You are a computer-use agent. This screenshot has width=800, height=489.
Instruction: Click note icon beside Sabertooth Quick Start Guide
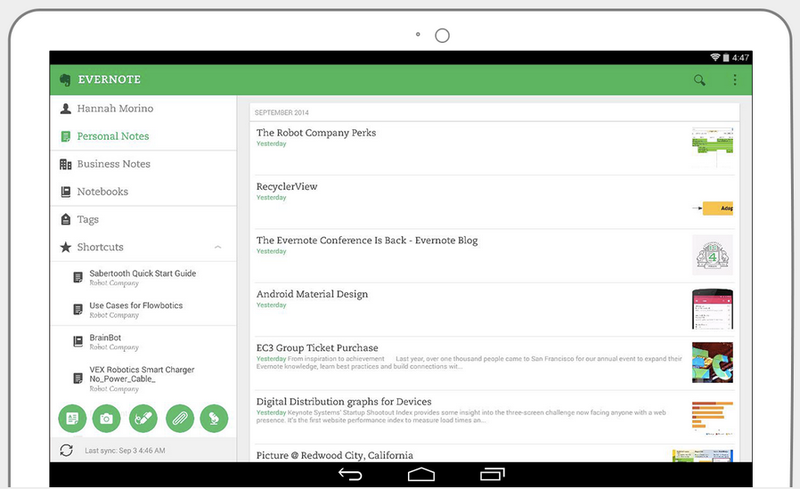[78, 277]
